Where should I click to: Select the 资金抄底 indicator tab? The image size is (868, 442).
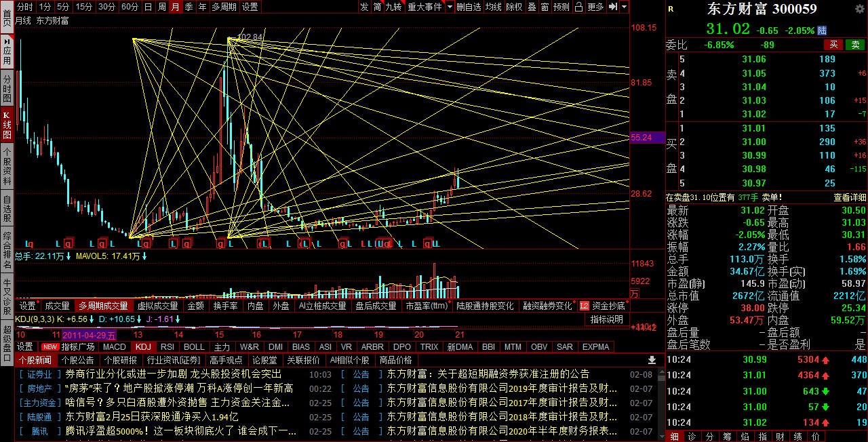608,306
